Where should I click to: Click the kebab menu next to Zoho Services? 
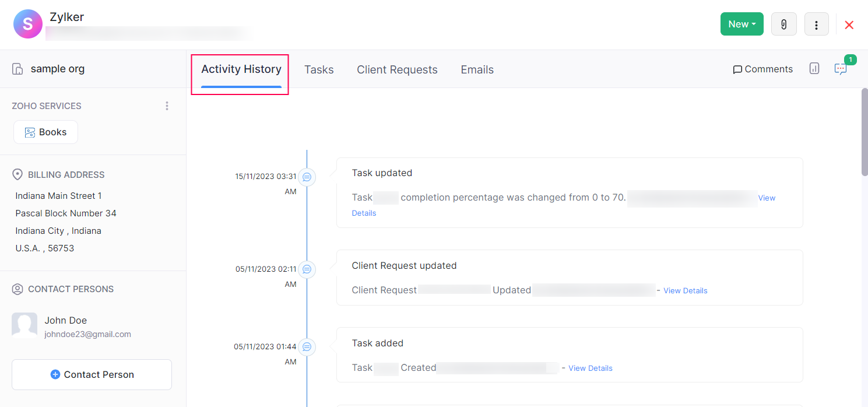coord(167,106)
